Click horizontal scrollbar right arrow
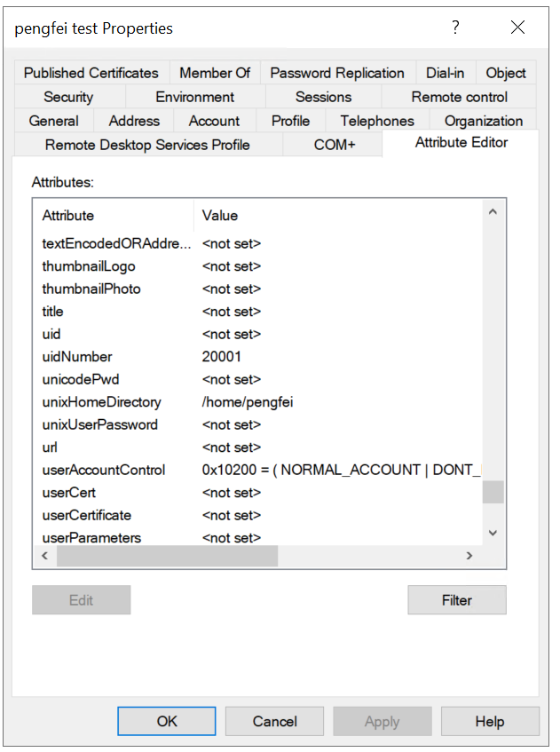The height and width of the screenshot is (752, 560). coord(470,556)
